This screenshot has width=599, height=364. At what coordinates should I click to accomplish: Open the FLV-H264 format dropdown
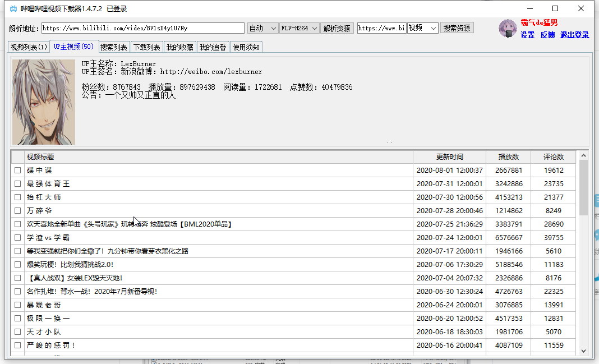tap(299, 28)
